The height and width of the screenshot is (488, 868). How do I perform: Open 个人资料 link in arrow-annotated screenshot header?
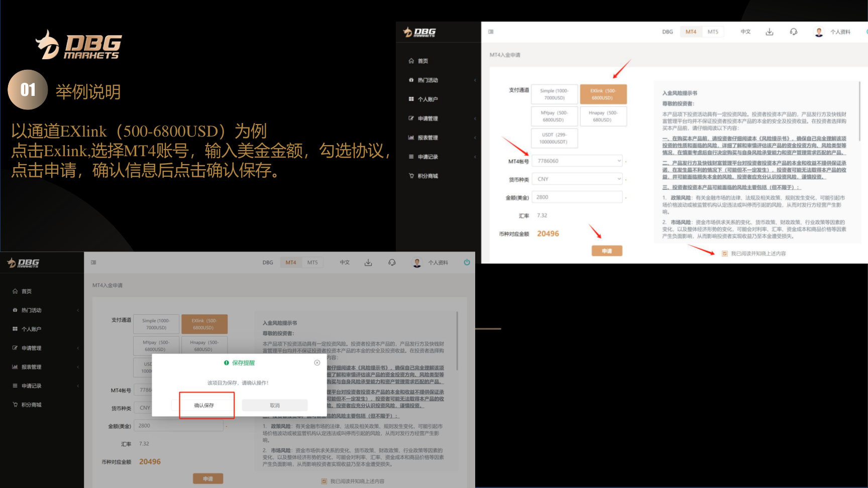coord(840,32)
